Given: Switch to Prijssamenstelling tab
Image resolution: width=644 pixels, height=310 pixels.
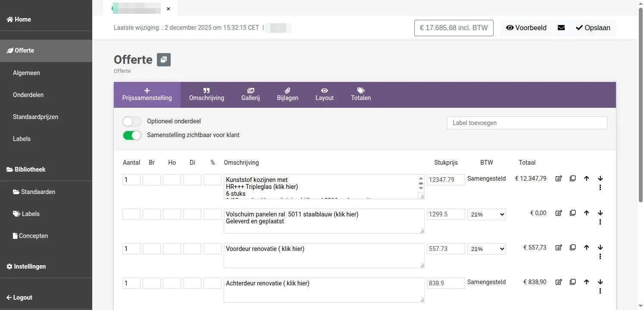Looking at the screenshot, I should 147,95.
